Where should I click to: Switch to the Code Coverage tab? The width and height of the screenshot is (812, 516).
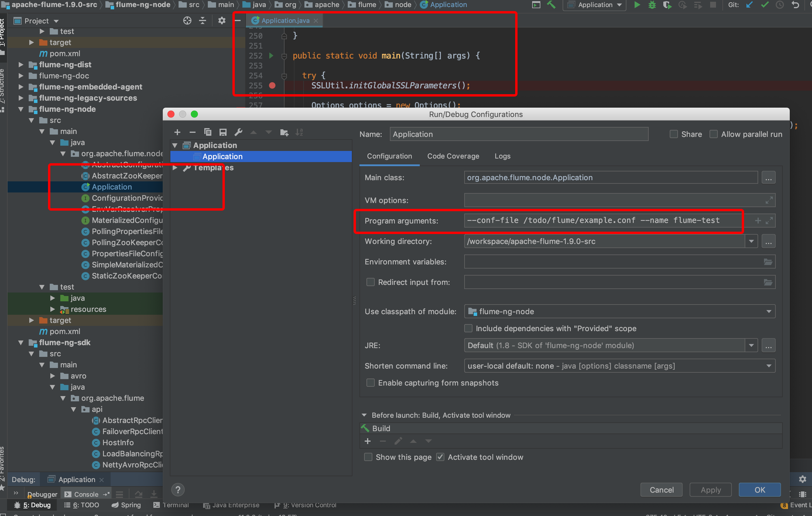[x=453, y=156]
